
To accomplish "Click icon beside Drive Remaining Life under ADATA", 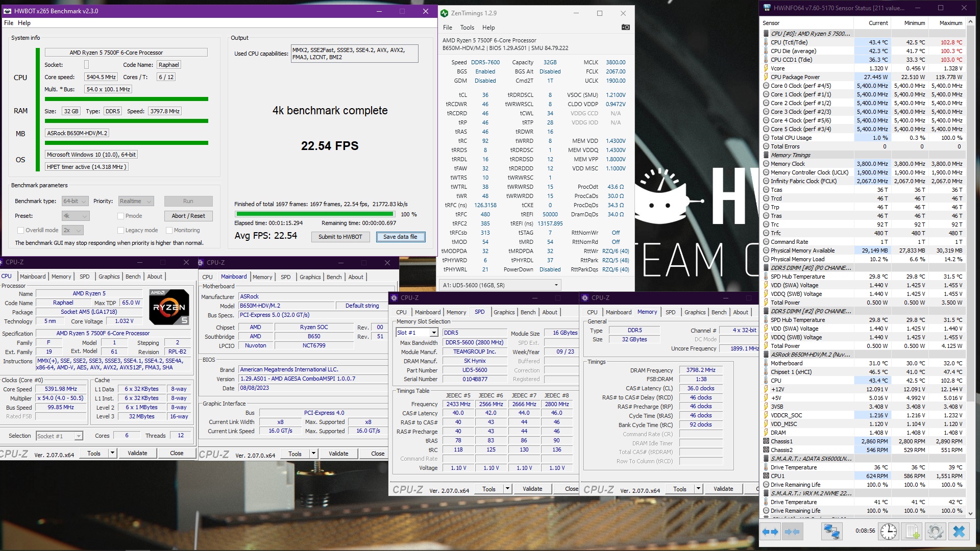I will (x=766, y=485).
